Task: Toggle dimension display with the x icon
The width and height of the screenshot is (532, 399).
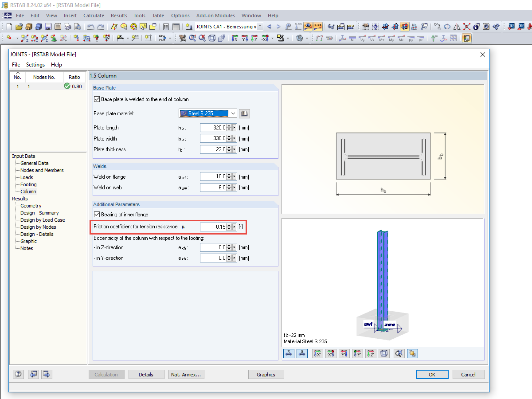Action: pyautogui.click(x=289, y=353)
